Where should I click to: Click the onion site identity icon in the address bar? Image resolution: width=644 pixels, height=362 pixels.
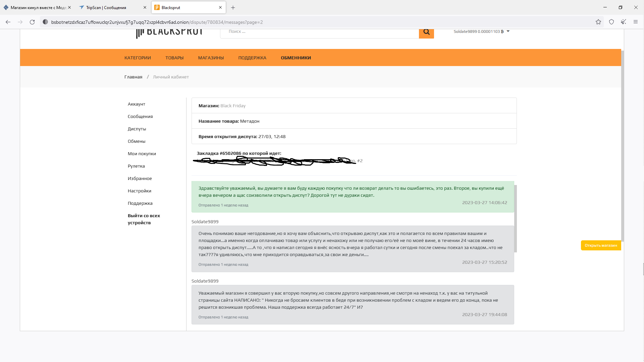click(x=45, y=22)
